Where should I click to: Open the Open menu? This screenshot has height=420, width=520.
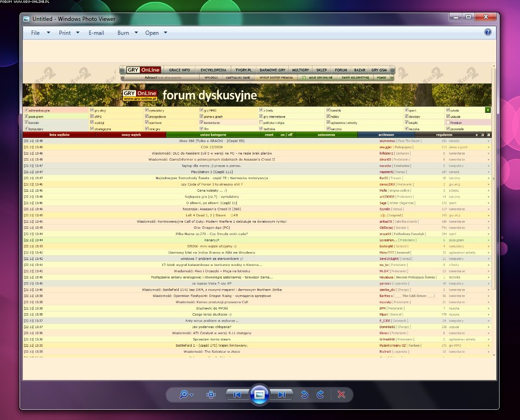pos(152,33)
